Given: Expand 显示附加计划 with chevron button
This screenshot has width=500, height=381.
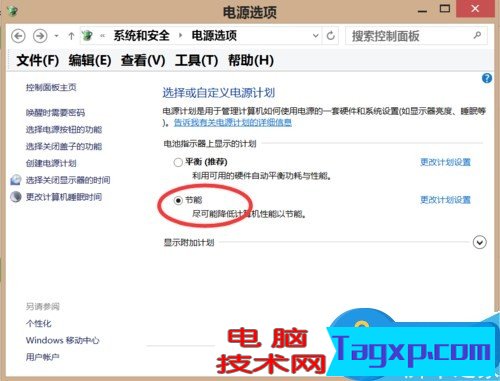Looking at the screenshot, I should click(480, 242).
